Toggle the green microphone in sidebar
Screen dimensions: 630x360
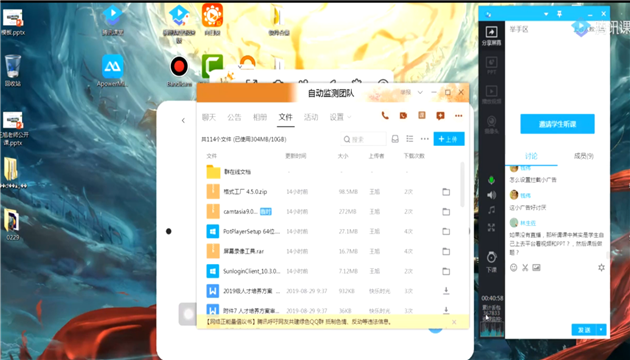coord(491,180)
